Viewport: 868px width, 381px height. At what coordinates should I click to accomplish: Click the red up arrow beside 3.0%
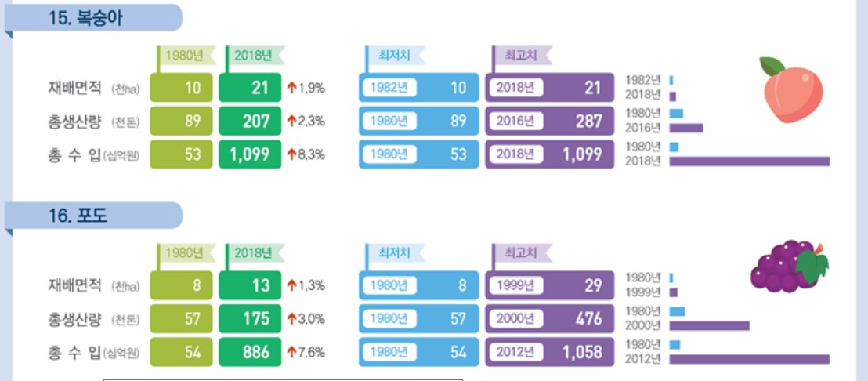click(291, 319)
